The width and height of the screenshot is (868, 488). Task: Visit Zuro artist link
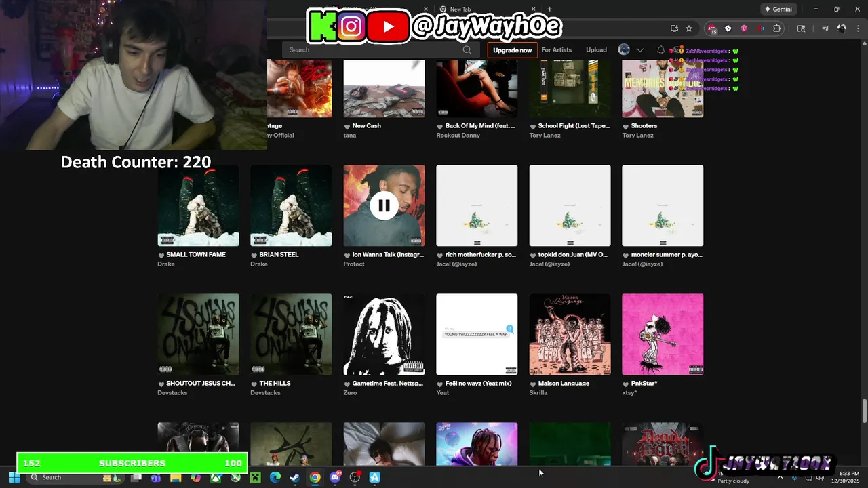point(350,392)
